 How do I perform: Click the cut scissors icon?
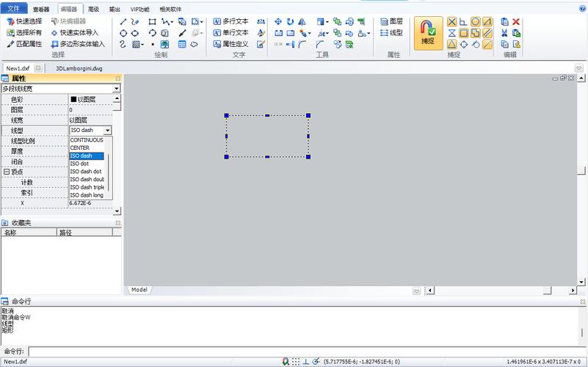[x=504, y=33]
